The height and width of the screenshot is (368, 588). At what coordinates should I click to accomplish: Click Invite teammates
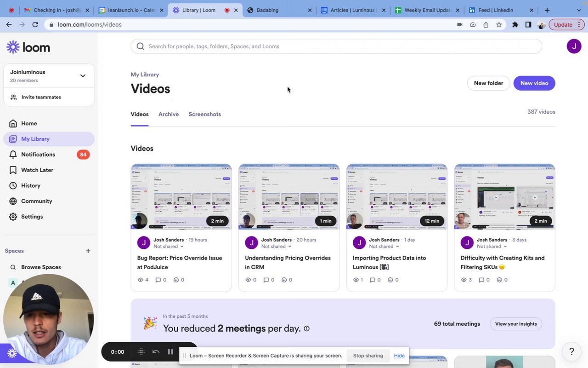(41, 97)
